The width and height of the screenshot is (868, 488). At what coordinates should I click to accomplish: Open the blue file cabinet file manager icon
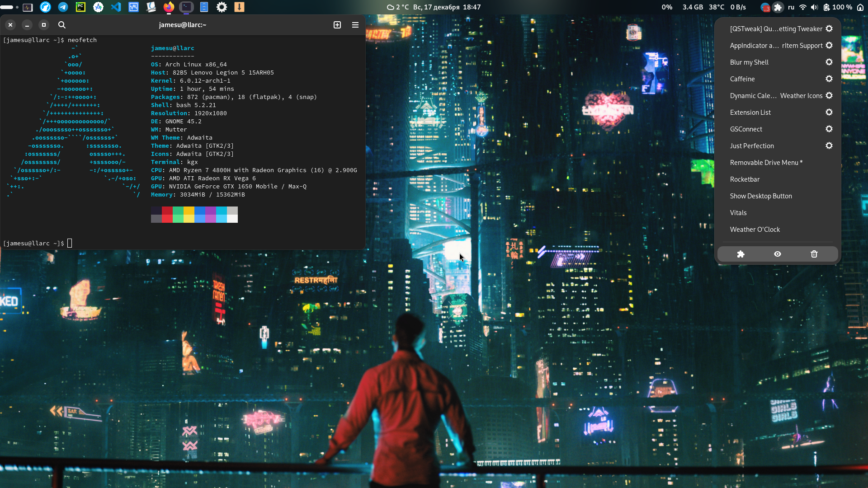204,7
